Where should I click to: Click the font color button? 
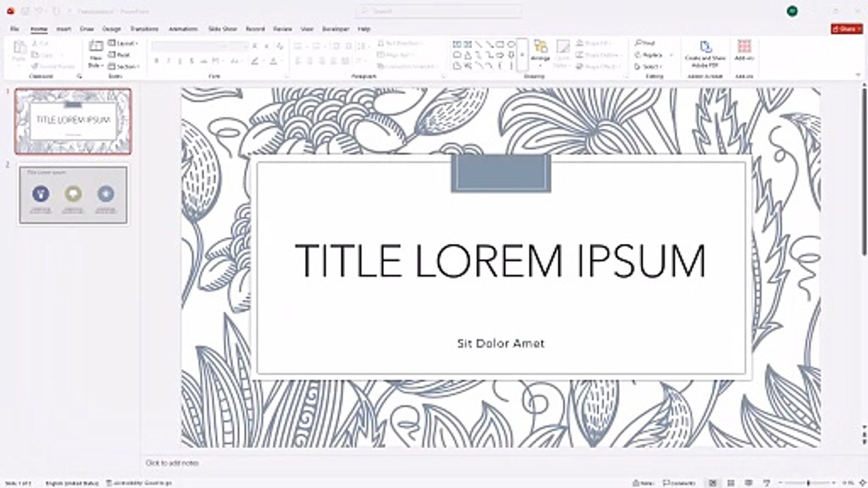(274, 61)
